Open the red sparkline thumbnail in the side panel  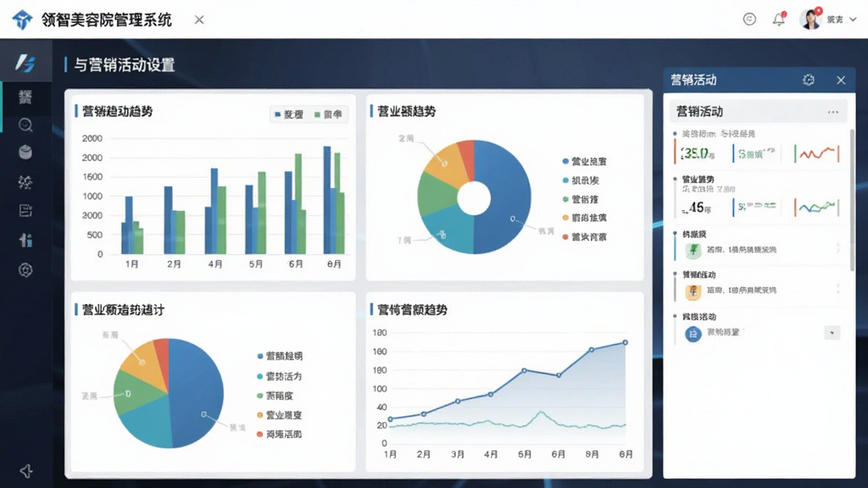point(817,153)
